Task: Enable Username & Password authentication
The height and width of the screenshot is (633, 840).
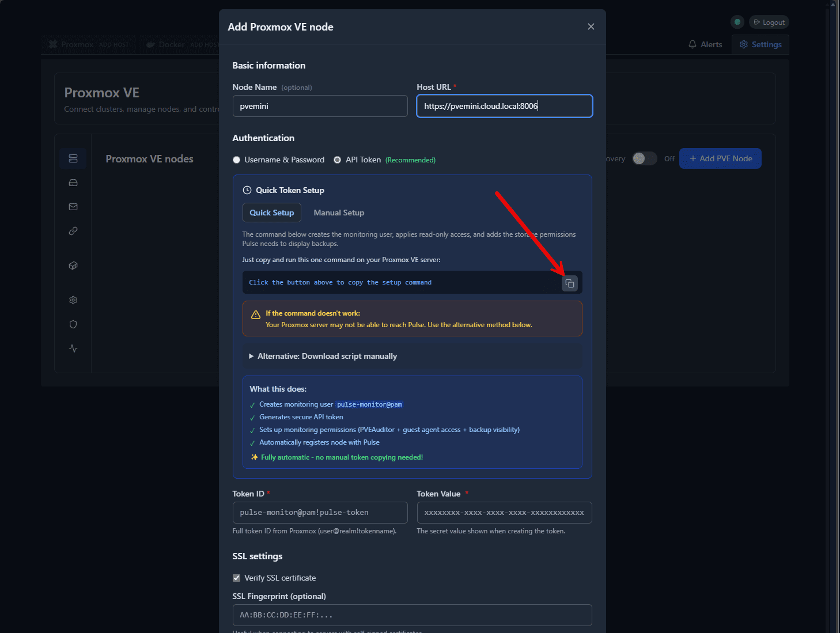Action: pos(236,160)
